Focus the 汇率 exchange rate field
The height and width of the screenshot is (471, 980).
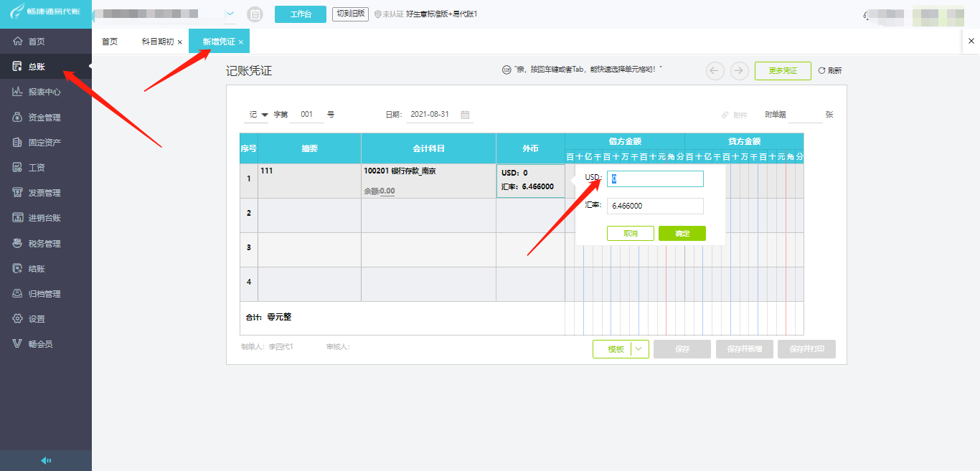click(655, 206)
